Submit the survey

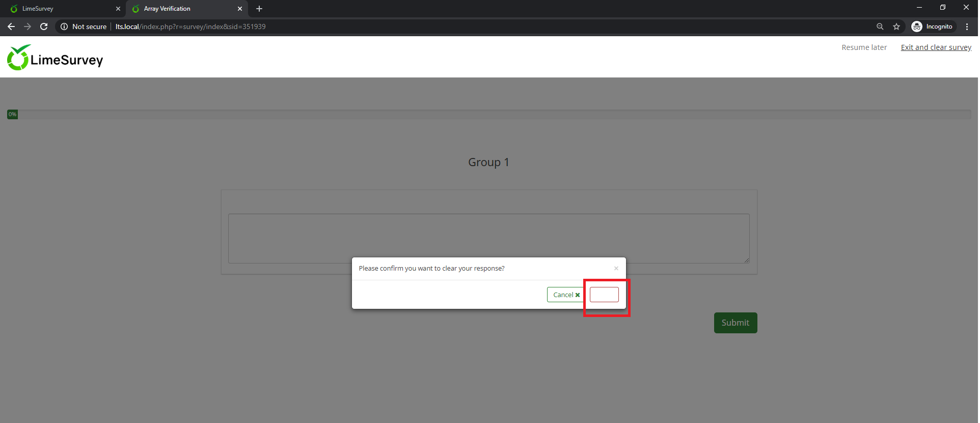[735, 323]
